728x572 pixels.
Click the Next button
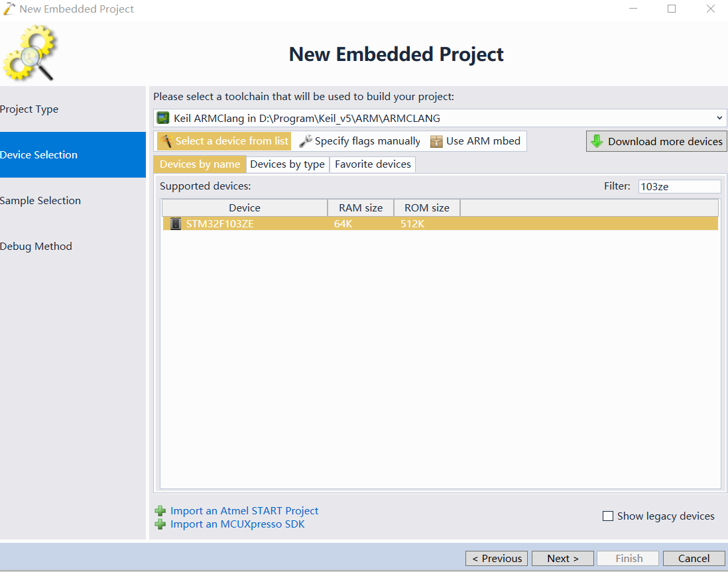coord(563,559)
